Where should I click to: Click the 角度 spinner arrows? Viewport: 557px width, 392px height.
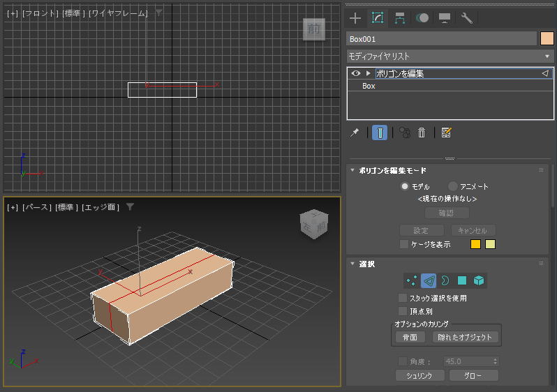[x=495, y=361]
